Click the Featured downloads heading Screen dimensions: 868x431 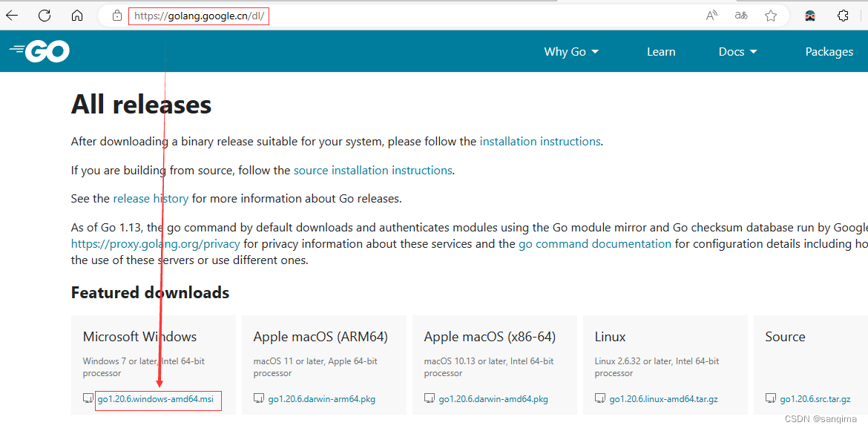[x=150, y=292]
